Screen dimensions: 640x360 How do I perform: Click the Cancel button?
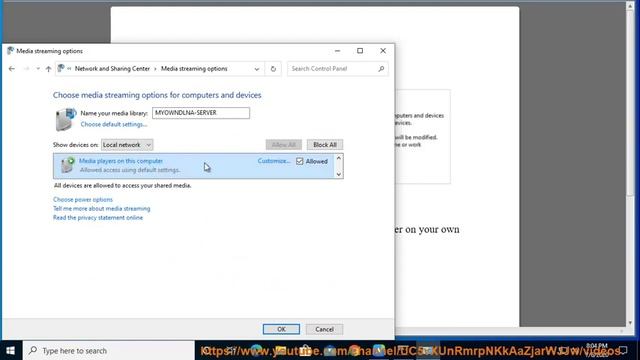point(324,329)
